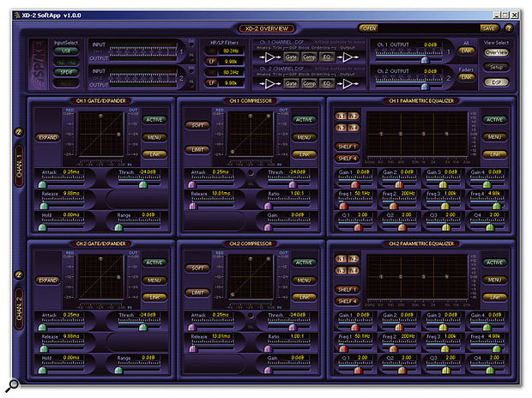Open the CH1 Parametric Equalizer MENU
This screenshot has height=398, width=532.
tap(495, 136)
